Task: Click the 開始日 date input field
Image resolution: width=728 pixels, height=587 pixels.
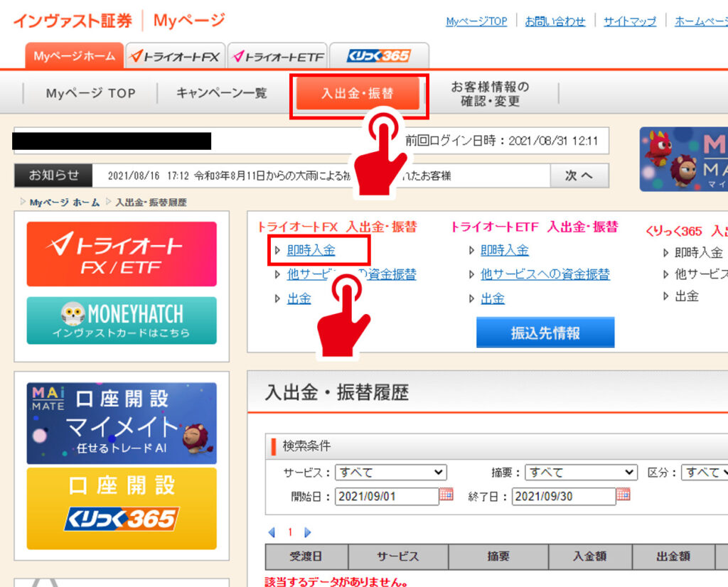Action: 386,496
